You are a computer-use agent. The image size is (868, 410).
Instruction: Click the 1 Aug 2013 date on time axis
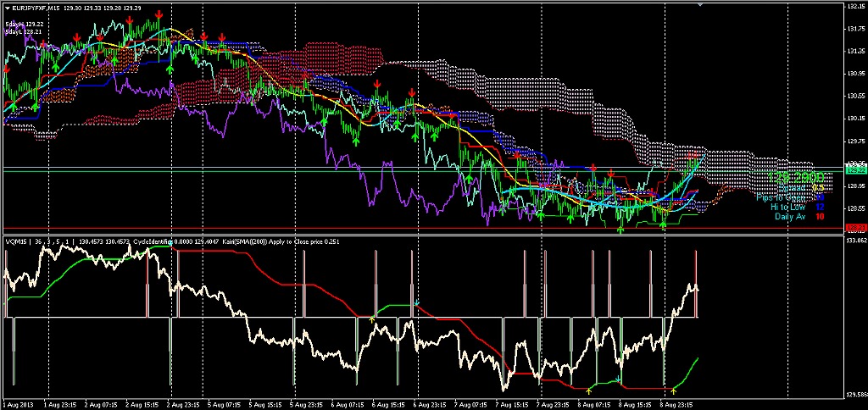pyautogui.click(x=17, y=405)
